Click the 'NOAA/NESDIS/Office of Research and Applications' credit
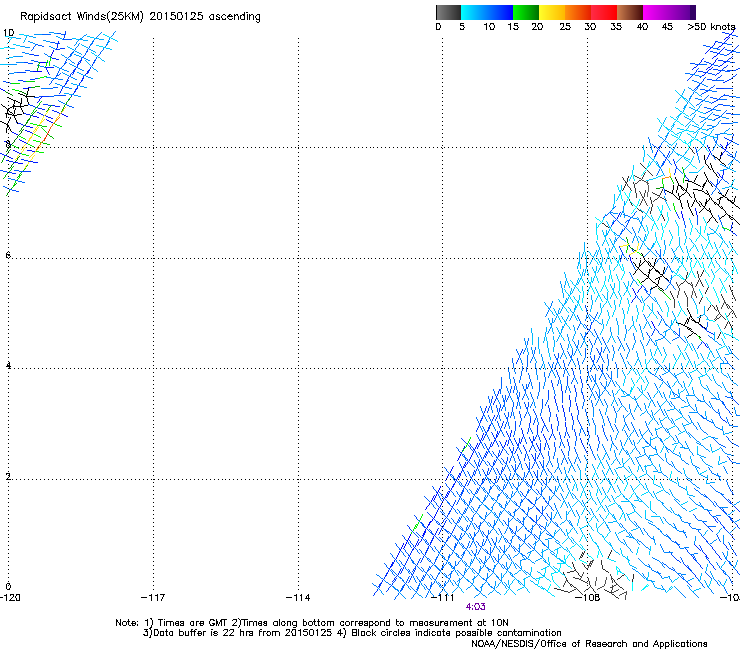This screenshot has height=650, width=740. point(589,644)
